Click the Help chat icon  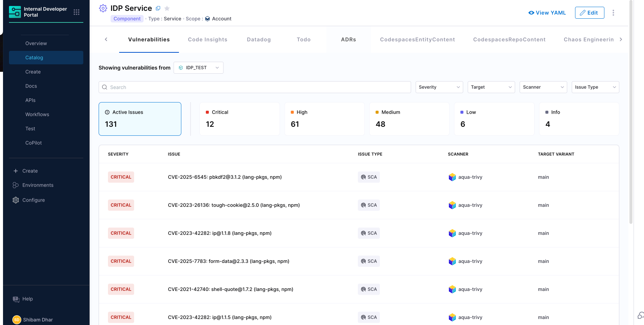click(x=16, y=299)
